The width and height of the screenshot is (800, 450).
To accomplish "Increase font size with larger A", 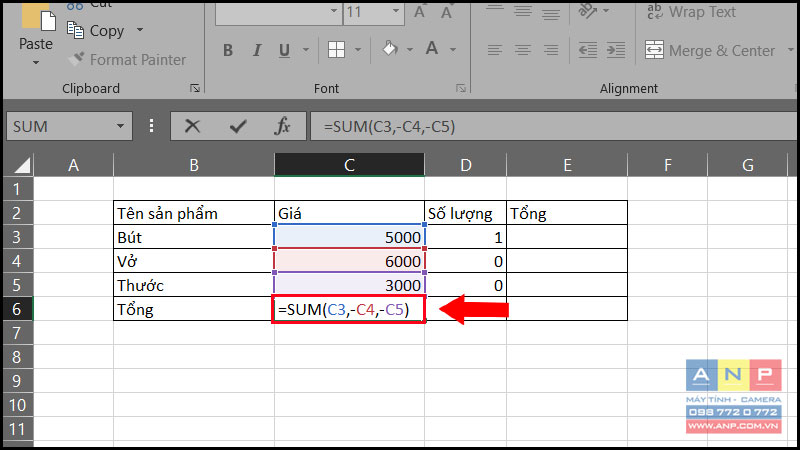I will coord(419,12).
